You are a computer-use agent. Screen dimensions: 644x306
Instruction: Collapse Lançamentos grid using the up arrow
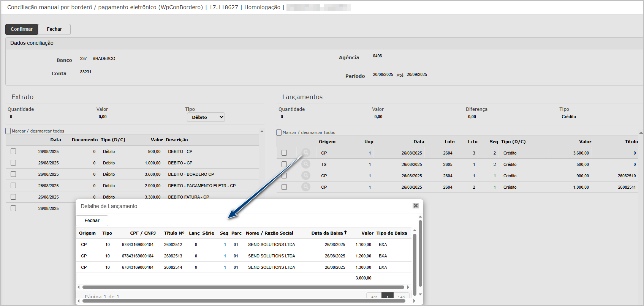641,132
